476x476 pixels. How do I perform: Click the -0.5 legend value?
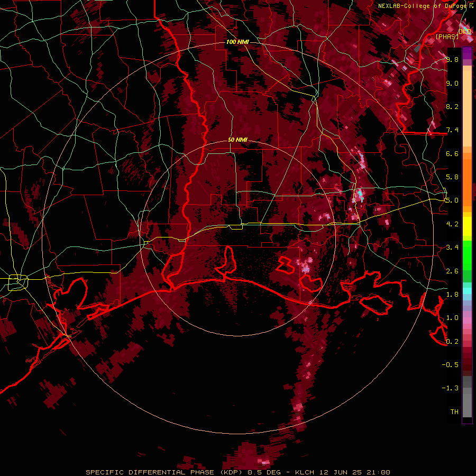[x=450, y=365]
